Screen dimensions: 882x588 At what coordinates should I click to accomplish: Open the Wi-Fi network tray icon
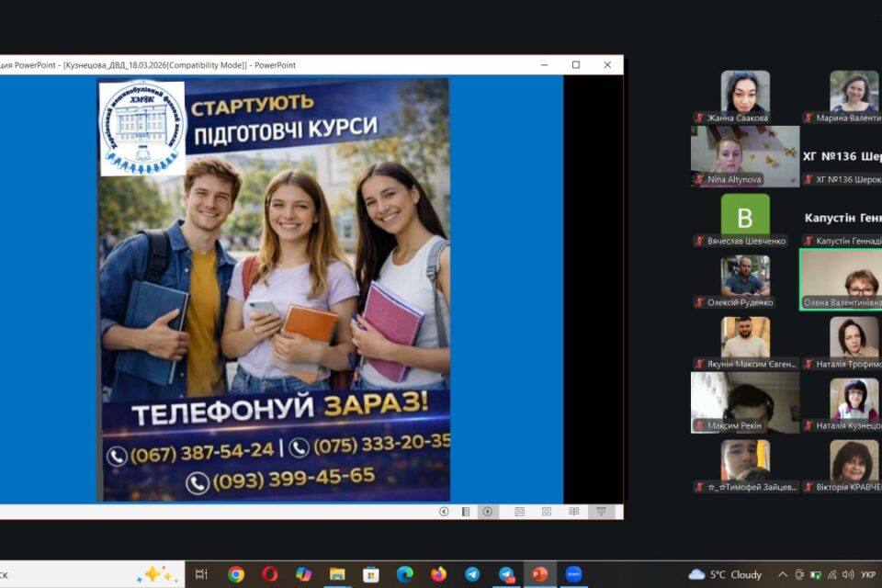(x=832, y=574)
